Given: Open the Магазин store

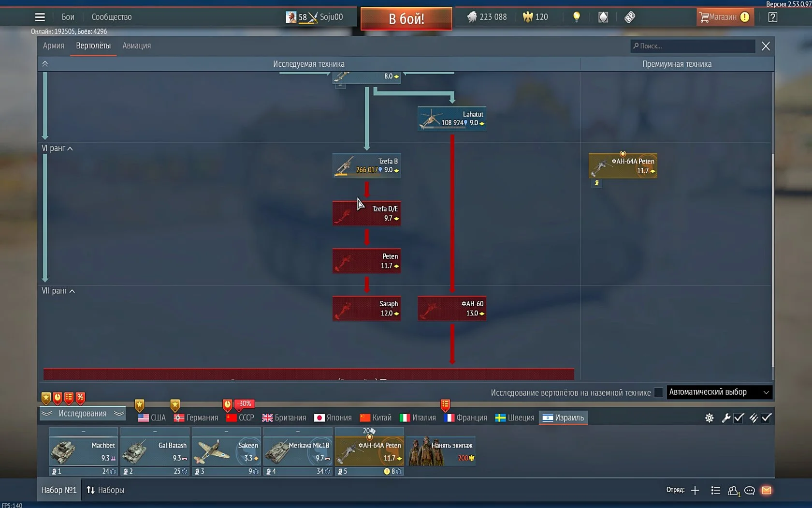Looking at the screenshot, I should click(x=725, y=17).
